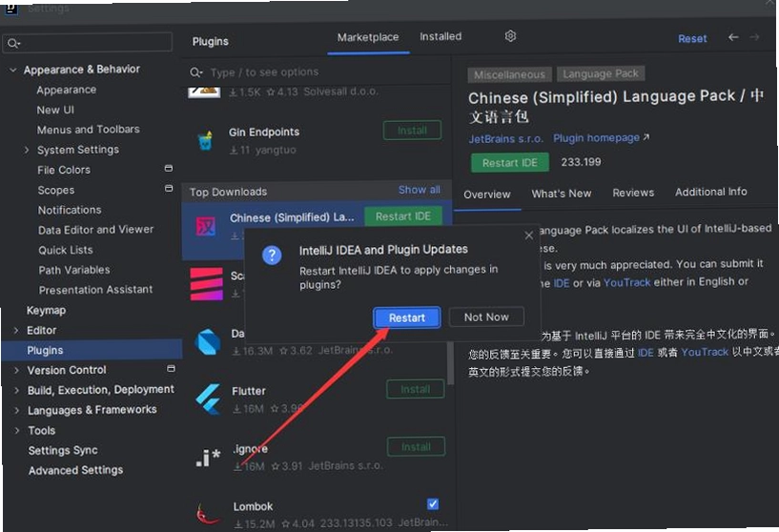Click the forward navigation arrow
779x532 pixels.
click(x=754, y=37)
